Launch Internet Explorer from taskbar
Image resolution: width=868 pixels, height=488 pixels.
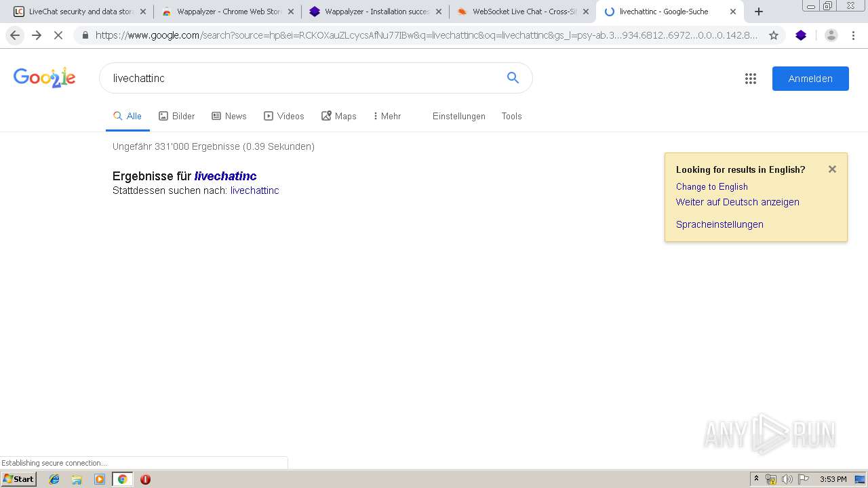tap(54, 479)
